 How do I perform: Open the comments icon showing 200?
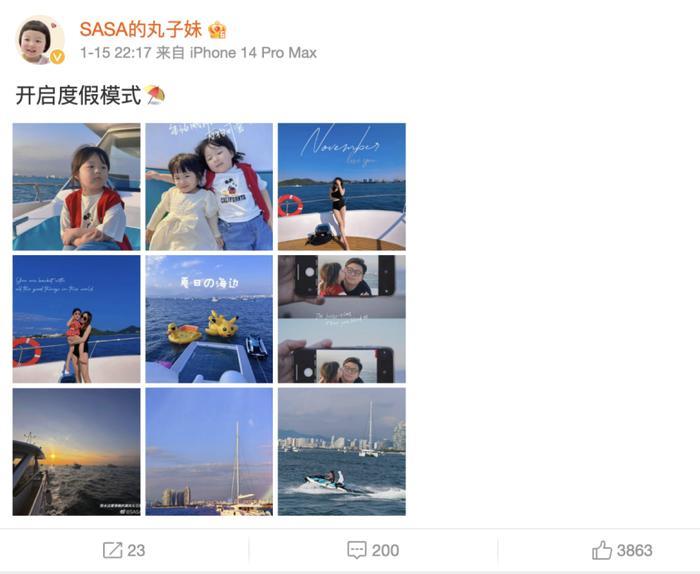(357, 550)
